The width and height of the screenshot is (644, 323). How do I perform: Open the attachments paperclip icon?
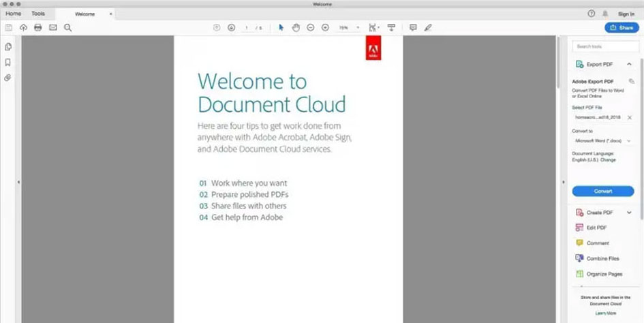pyautogui.click(x=7, y=78)
